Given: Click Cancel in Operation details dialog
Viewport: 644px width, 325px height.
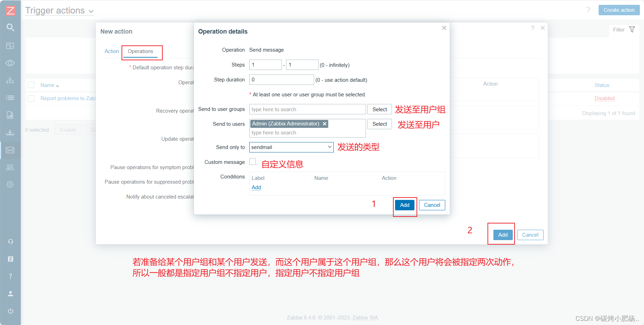Looking at the screenshot, I should [x=432, y=205].
